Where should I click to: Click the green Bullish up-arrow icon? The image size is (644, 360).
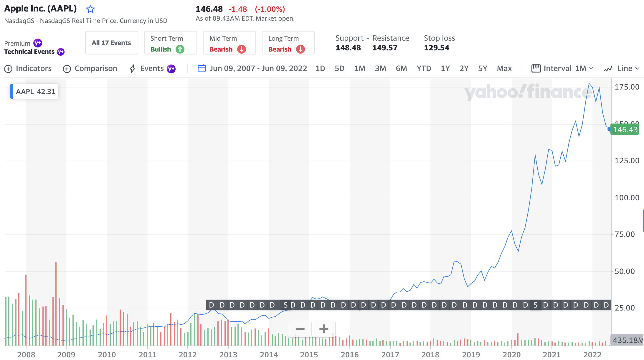(180, 49)
